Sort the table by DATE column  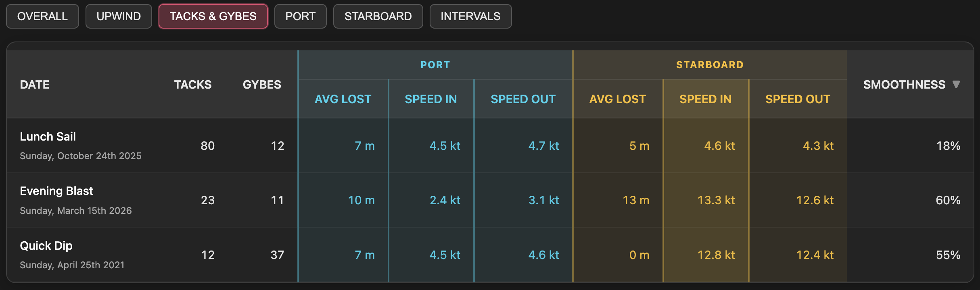(35, 84)
